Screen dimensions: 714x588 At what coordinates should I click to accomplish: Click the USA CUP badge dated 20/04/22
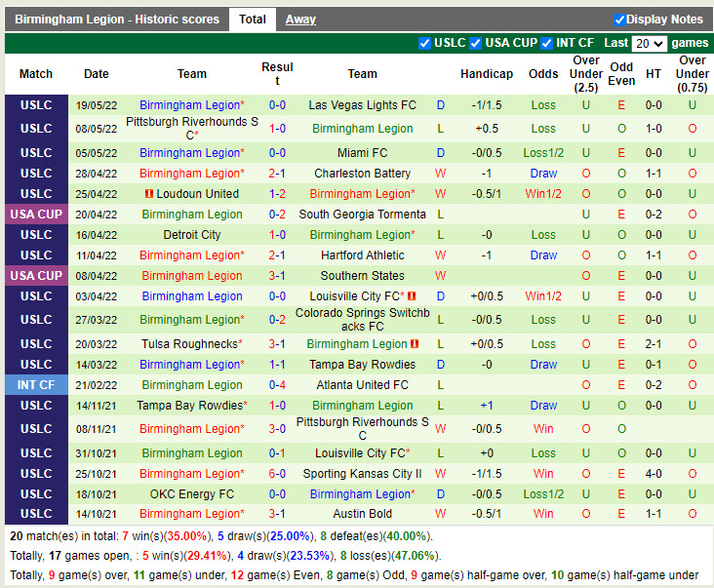(x=36, y=215)
